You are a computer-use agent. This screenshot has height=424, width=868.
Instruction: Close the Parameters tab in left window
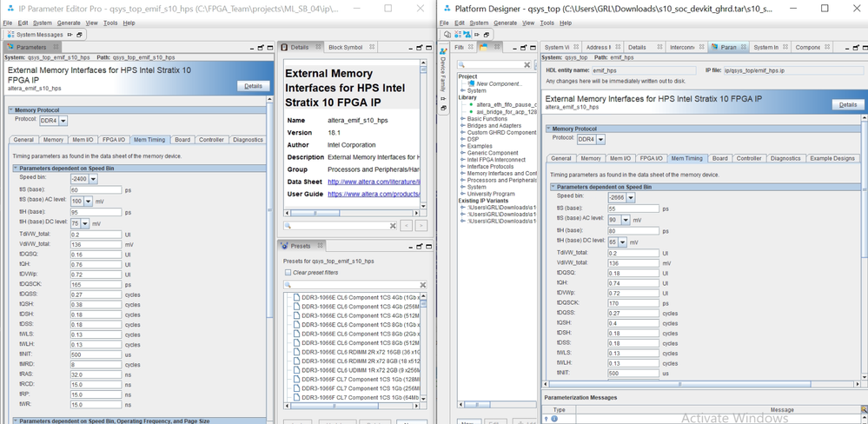[x=56, y=47]
